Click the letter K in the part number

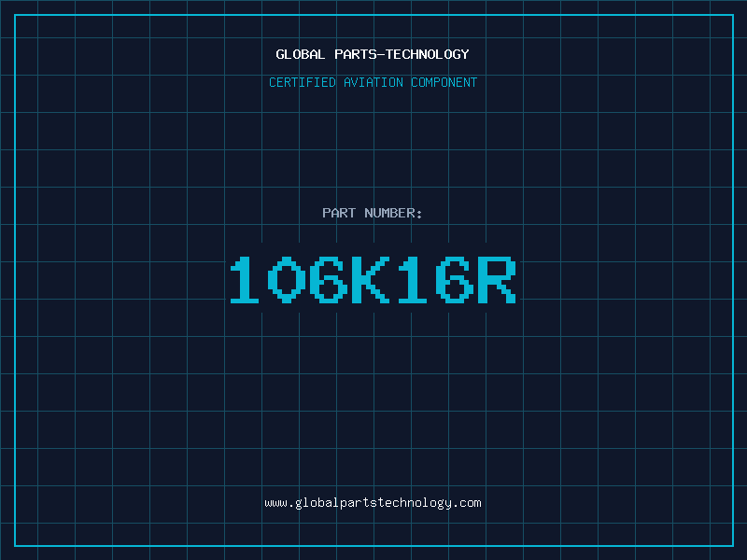[371, 280]
